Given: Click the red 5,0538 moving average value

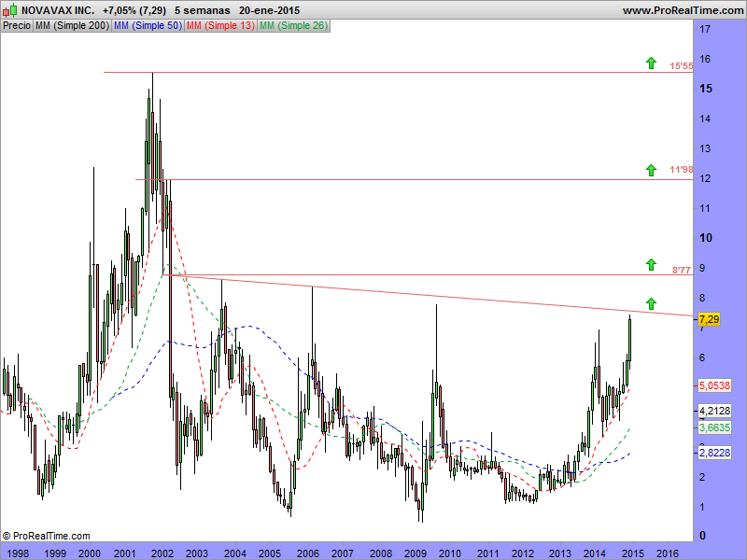Looking at the screenshot, I should point(714,385).
